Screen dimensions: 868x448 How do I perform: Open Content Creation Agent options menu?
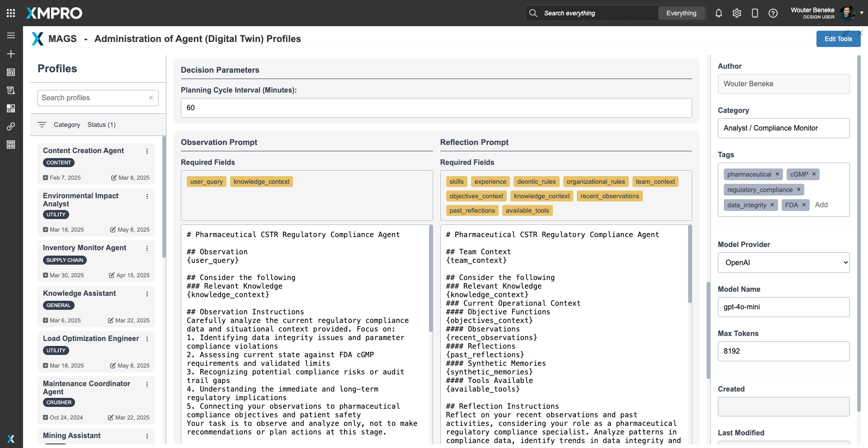147,151
